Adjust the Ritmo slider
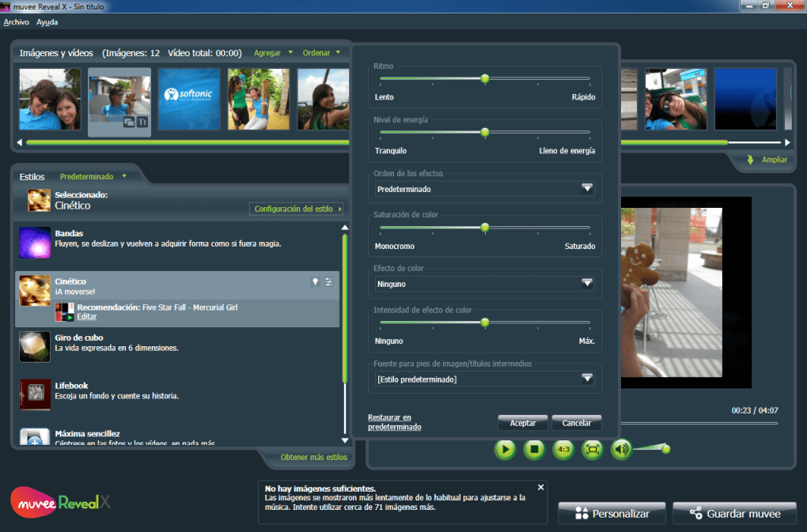Screen dimensions: 807x532 coord(485,78)
